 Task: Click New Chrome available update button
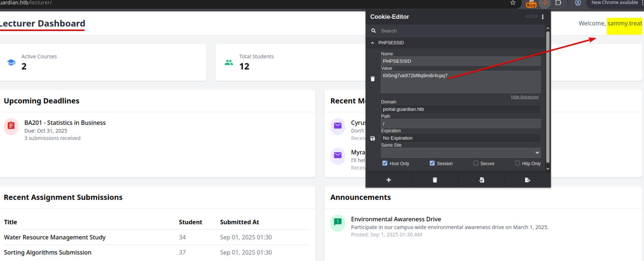click(614, 3)
